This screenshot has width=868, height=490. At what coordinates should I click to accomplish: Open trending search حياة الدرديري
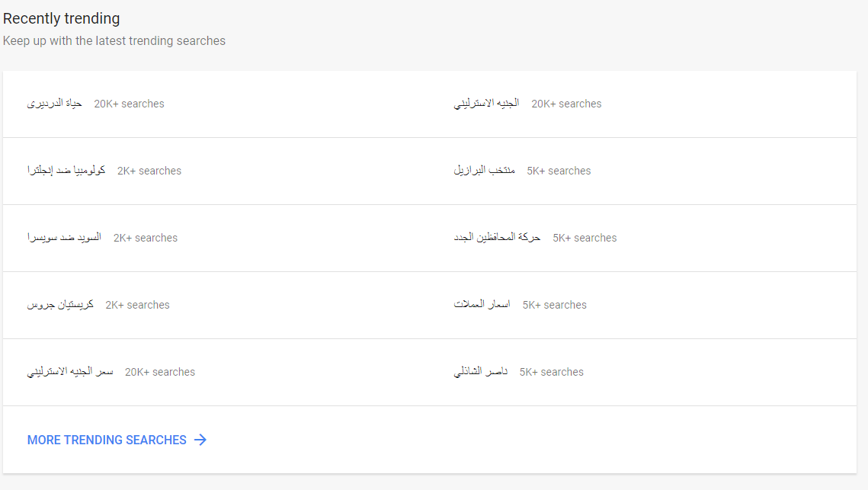(x=55, y=104)
